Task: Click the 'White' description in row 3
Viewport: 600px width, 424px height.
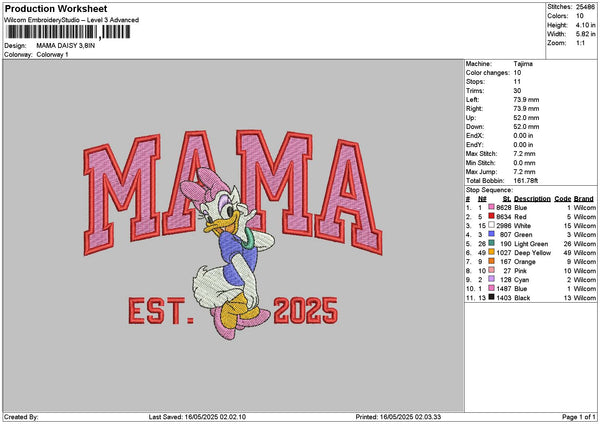Action: (x=522, y=225)
